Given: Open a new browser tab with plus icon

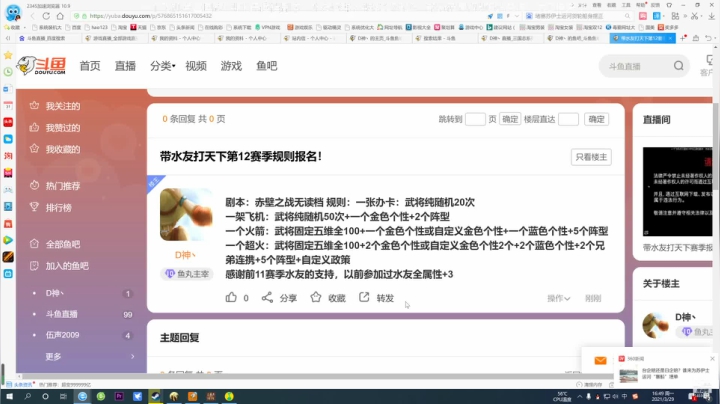Looking at the screenshot, I should tap(684, 38).
